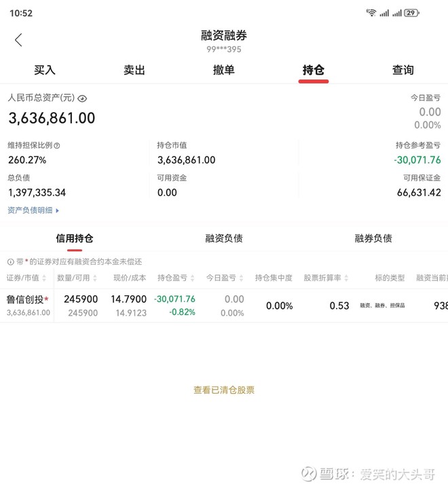Open the 鲁信创投 holding row
The height and width of the screenshot is (488, 448).
224,305
